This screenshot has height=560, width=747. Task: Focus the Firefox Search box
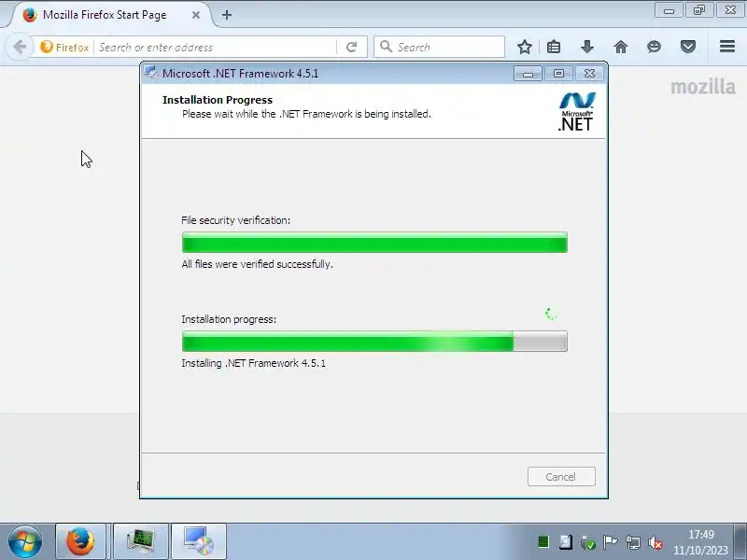click(x=439, y=47)
